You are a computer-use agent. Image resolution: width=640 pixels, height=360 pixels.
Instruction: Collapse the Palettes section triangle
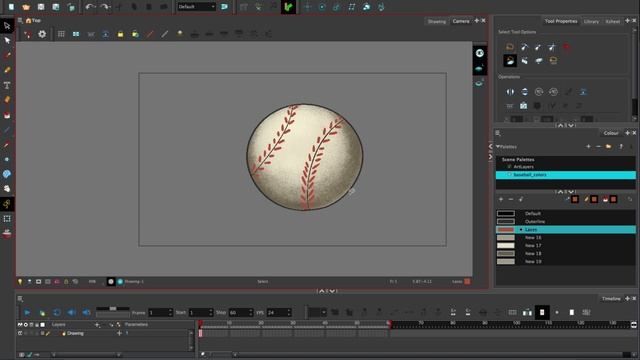point(498,147)
